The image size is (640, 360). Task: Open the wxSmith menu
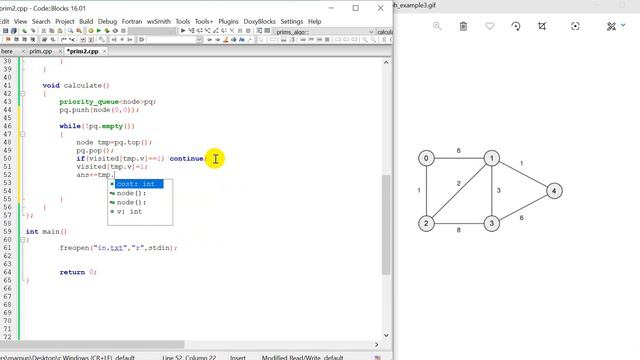point(158,21)
